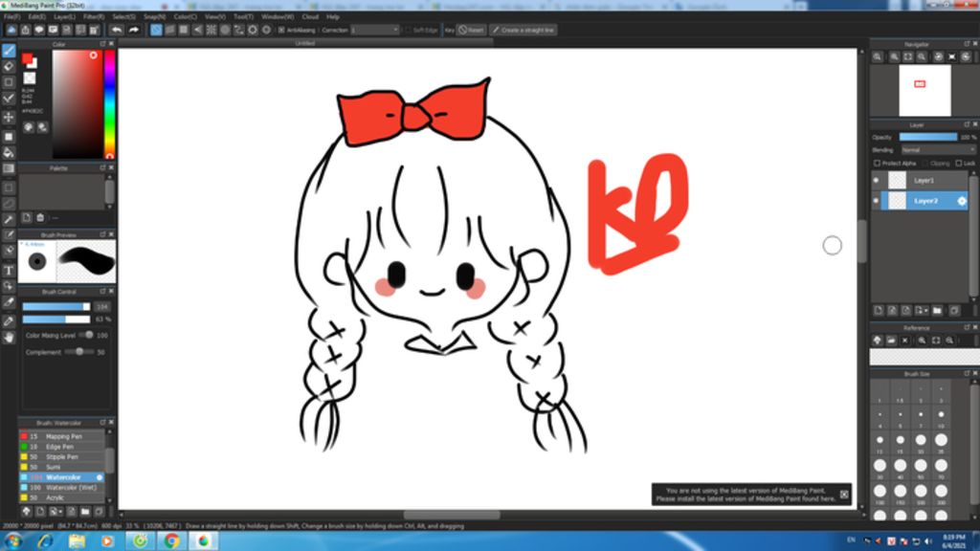
Task: Hide Layer2 using its visibility dot
Action: click(876, 201)
